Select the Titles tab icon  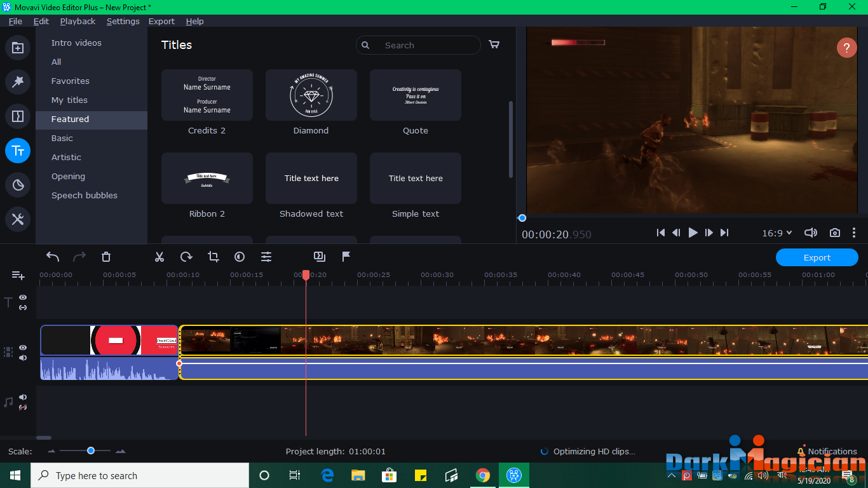(x=18, y=151)
